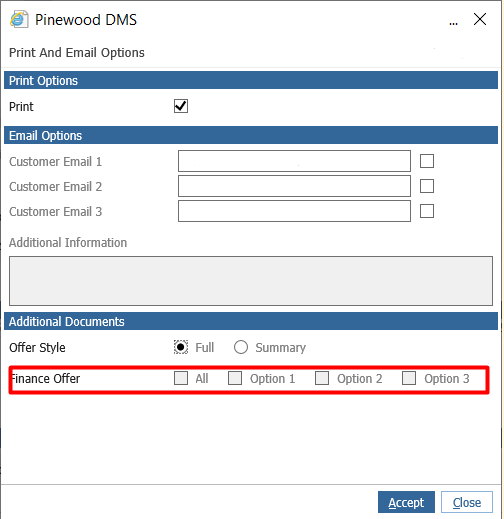Click the Pinewood DMS app icon
Viewport: 504px width, 519px height.
pos(19,19)
